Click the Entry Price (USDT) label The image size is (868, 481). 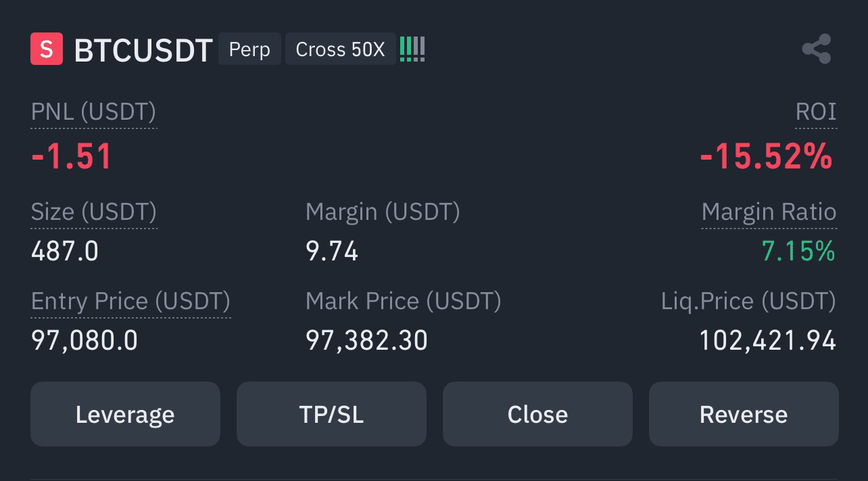click(130, 301)
